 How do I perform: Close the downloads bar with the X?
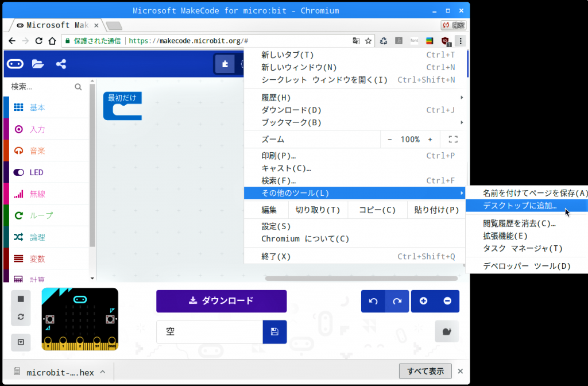click(460, 372)
